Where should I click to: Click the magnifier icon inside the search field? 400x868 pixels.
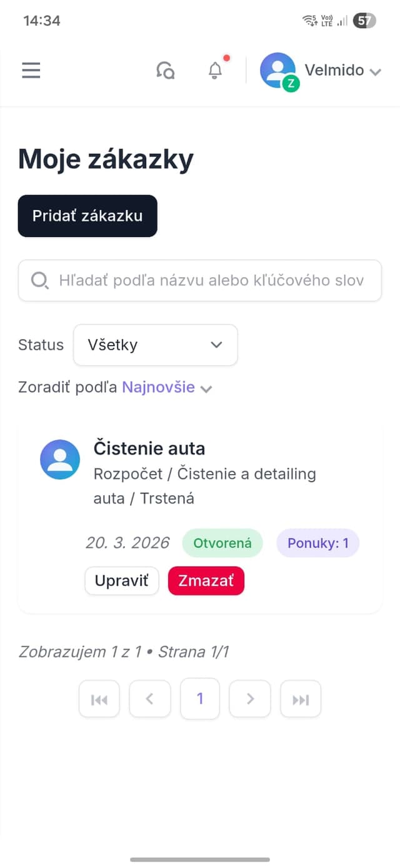tap(39, 280)
